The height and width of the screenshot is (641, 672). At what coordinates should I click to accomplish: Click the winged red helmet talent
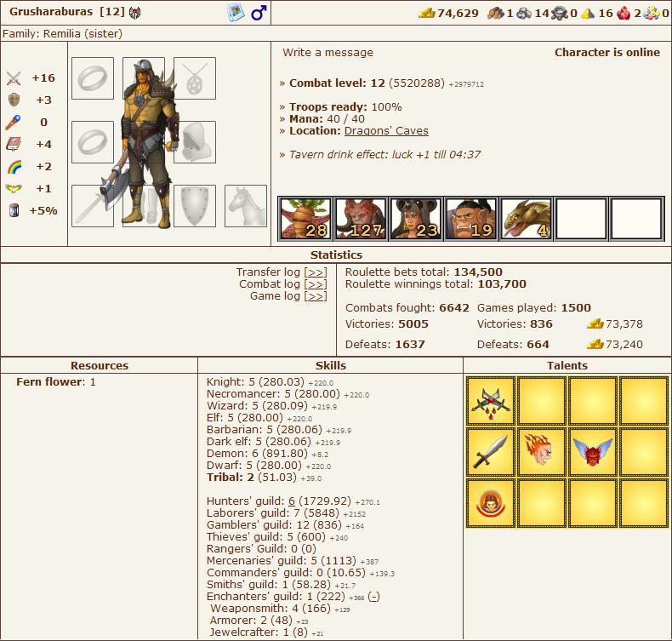coord(592,452)
